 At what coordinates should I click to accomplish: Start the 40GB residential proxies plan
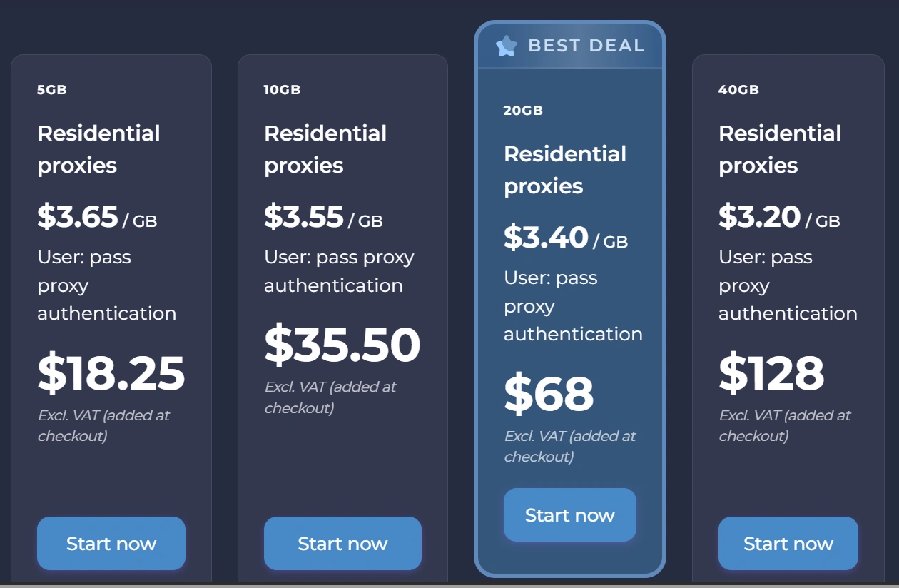tap(788, 544)
